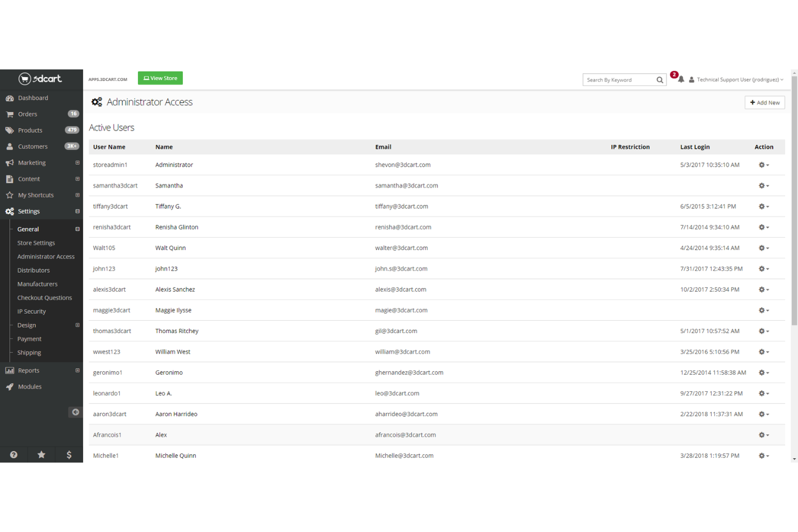
Task: Select Store Settings under General
Action: coord(36,243)
